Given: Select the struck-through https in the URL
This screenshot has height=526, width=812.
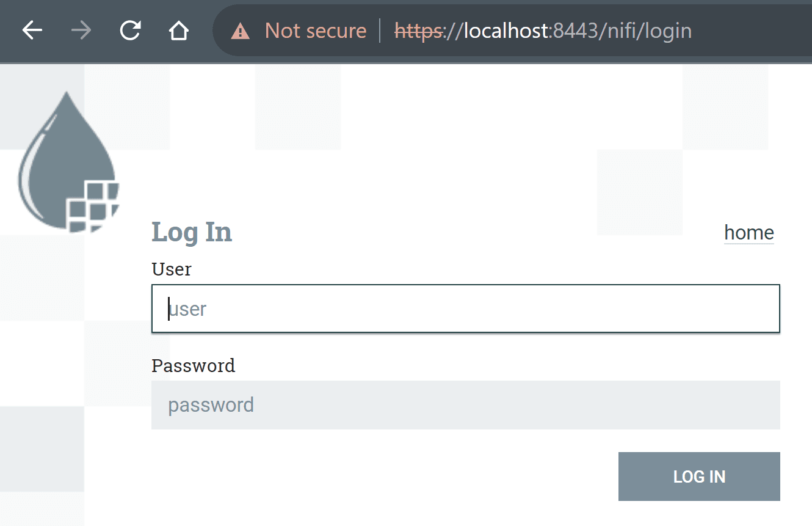Looking at the screenshot, I should [x=419, y=31].
